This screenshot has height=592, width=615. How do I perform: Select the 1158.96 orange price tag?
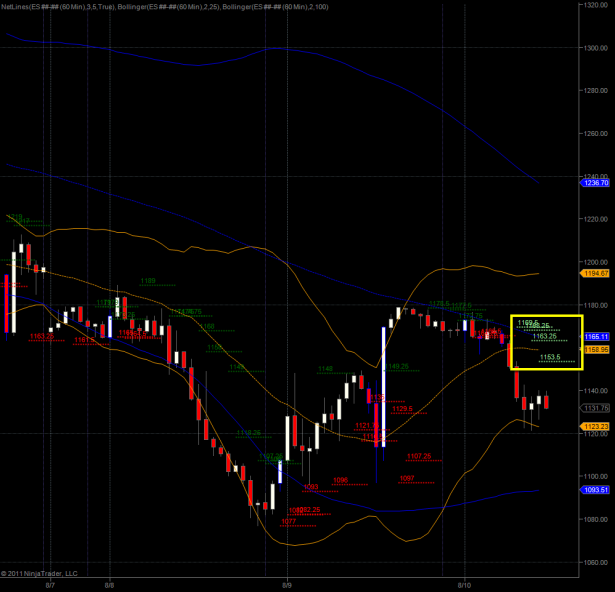pos(597,350)
